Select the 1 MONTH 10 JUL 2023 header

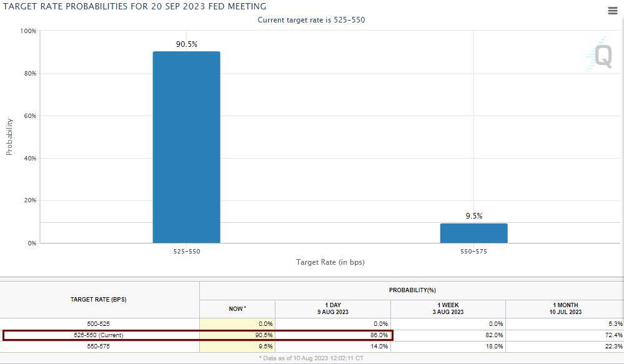(565, 308)
